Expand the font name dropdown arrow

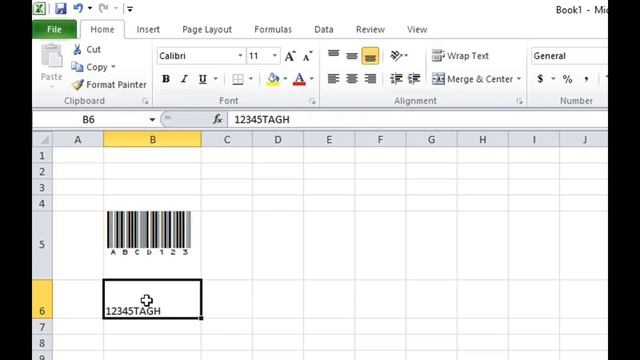(240, 56)
